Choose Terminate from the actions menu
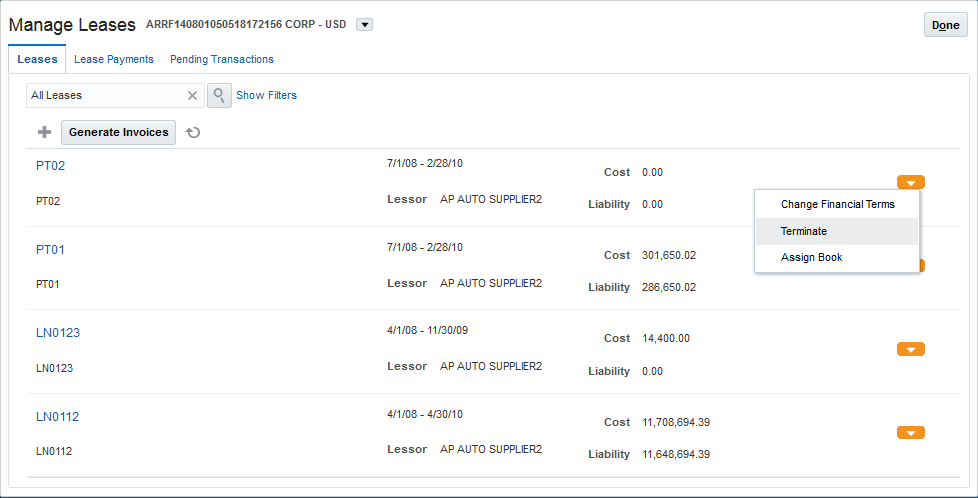Viewport: 978px width, 498px height. [804, 231]
